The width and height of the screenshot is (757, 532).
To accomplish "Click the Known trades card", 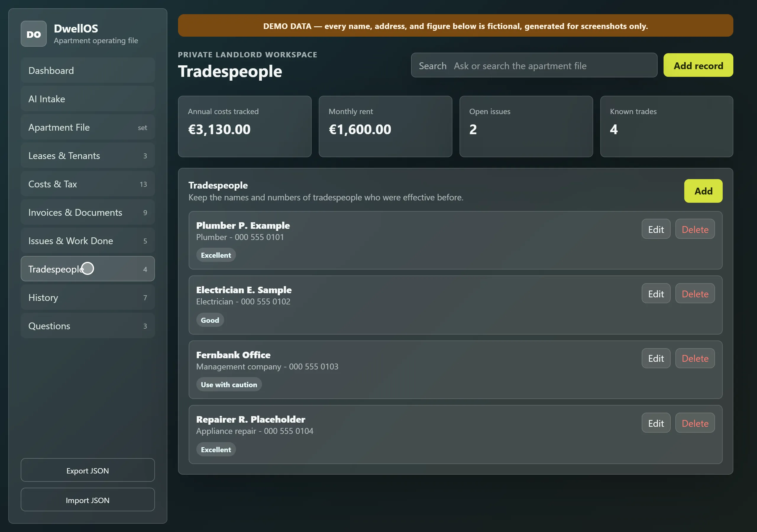I will pyautogui.click(x=667, y=126).
